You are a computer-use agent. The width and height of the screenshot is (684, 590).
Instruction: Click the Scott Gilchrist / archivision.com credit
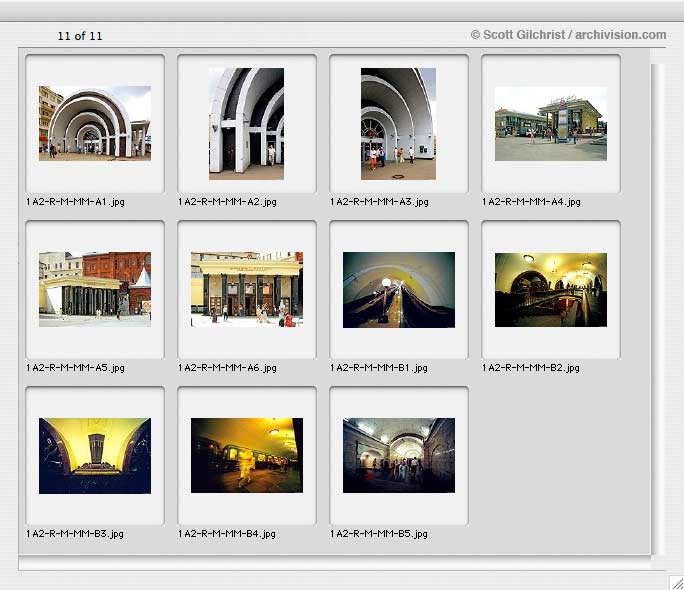568,35
